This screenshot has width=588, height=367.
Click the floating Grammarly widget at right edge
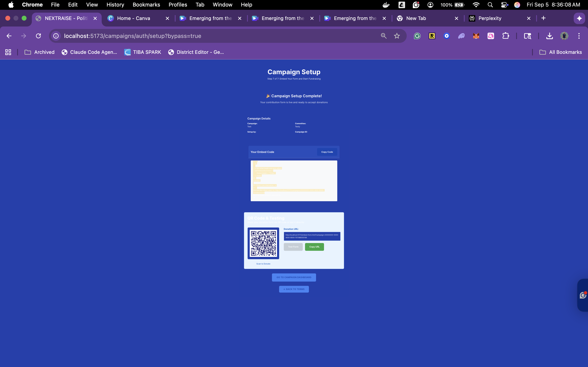583,295
